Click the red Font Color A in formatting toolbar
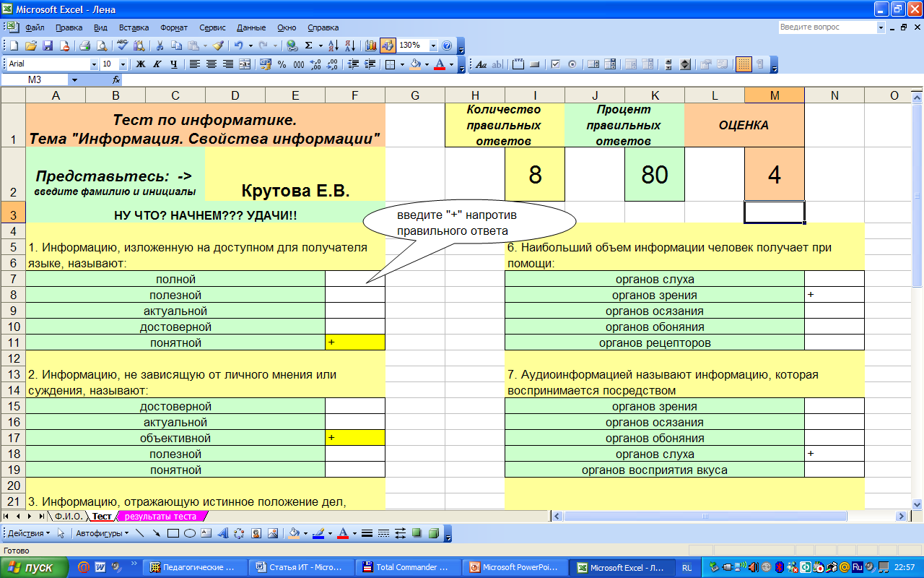 tap(439, 64)
